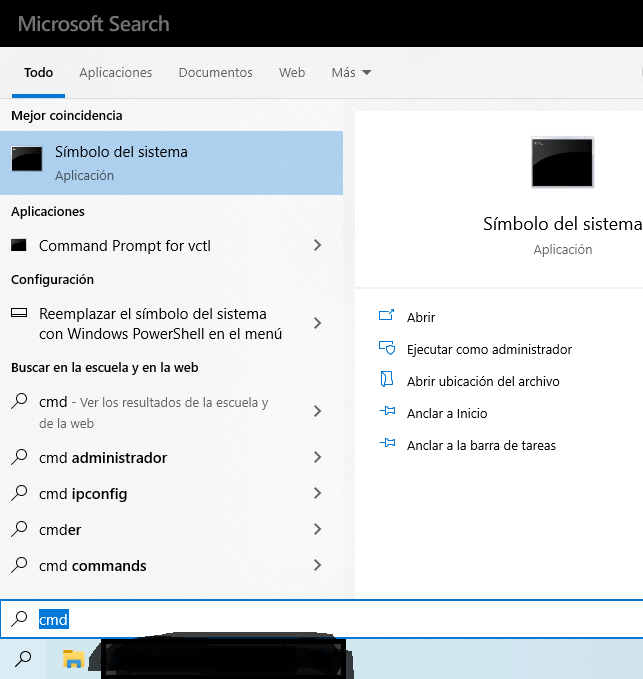Screen dimensions: 643x679
Task: Click the cmd search input field
Action: click(321, 619)
